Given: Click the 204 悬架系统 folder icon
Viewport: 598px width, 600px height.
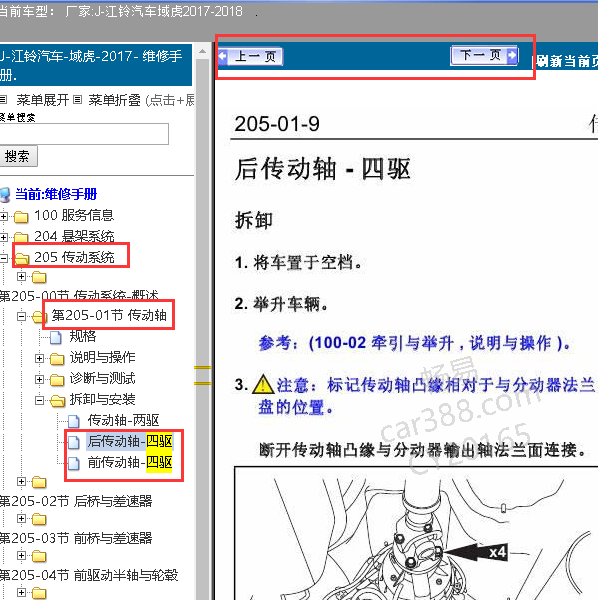Looking at the screenshot, I should [x=21, y=237].
